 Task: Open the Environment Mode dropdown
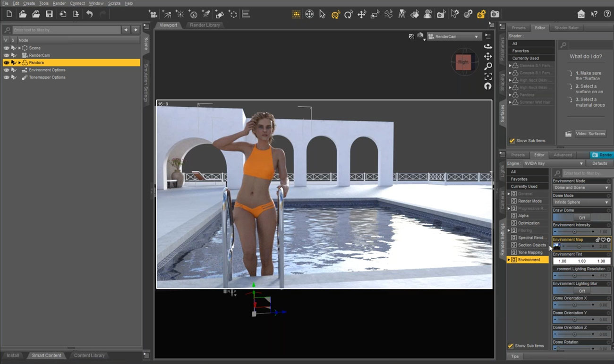[582, 187]
